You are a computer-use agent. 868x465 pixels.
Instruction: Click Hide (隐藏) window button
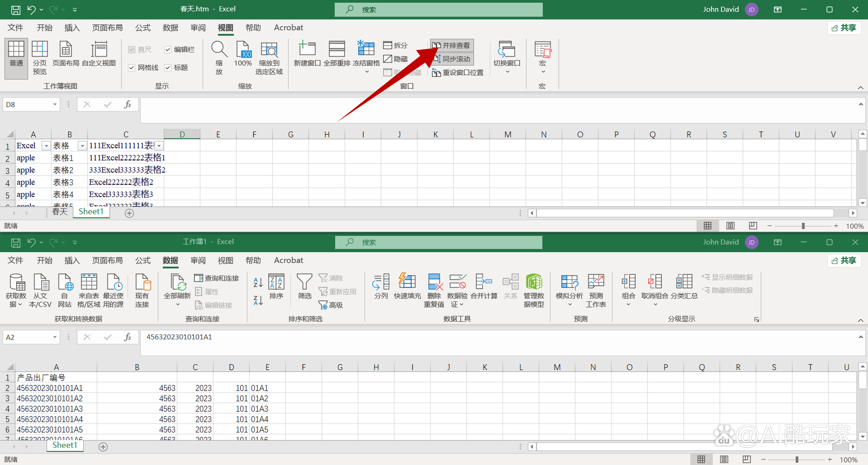396,59
